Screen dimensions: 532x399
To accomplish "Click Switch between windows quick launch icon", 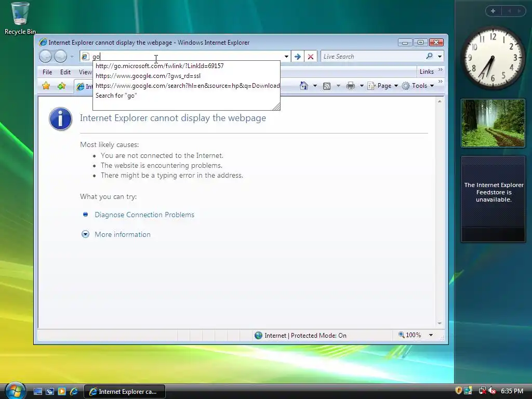I will (x=50, y=392).
